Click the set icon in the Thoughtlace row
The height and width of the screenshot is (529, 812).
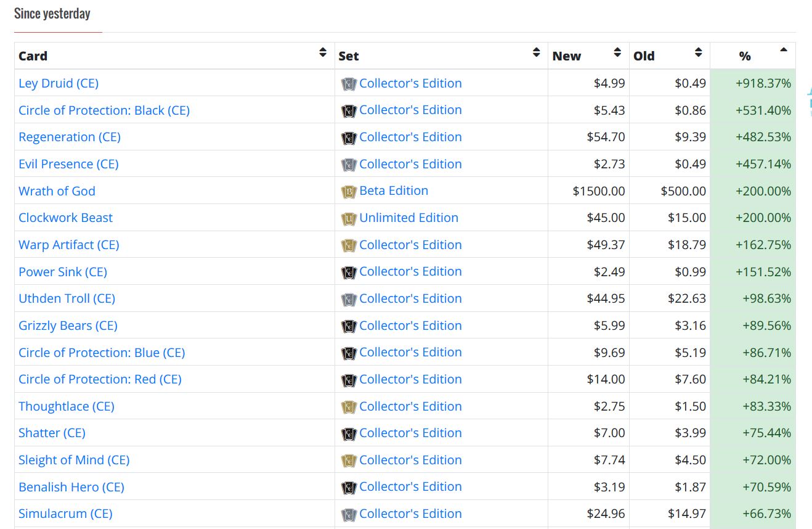[x=349, y=407]
